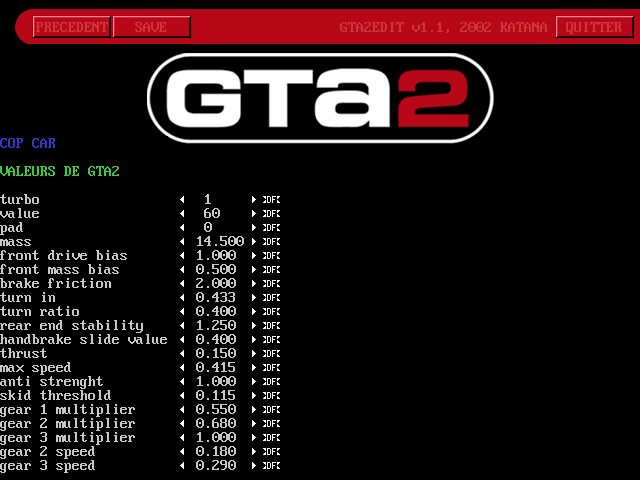Click DF beside gear 1 multiplier
This screenshot has width=640, height=480.
(x=271, y=409)
